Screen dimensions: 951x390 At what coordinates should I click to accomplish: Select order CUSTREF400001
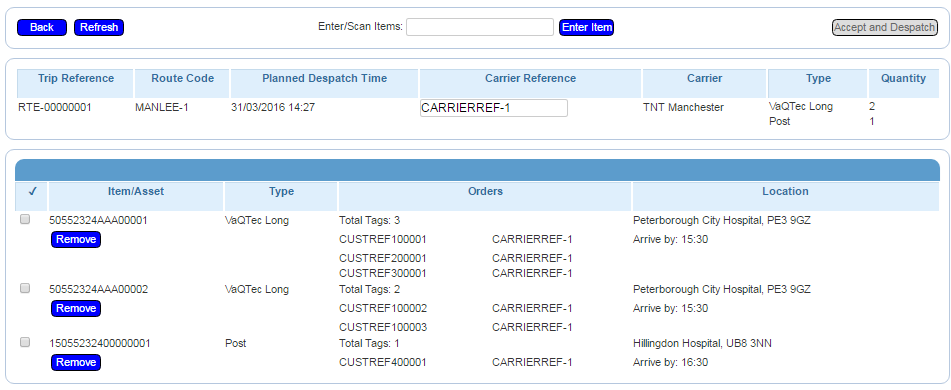coord(383,362)
